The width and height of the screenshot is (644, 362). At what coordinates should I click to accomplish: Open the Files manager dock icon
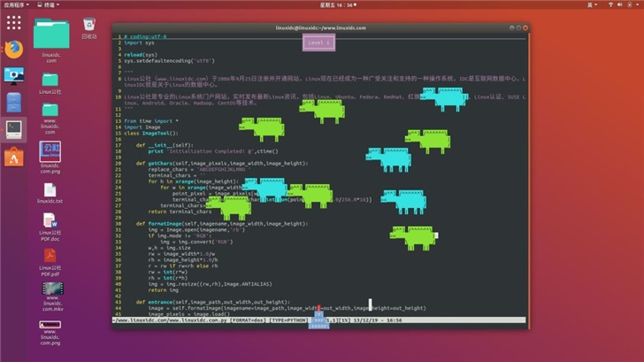[x=13, y=103]
